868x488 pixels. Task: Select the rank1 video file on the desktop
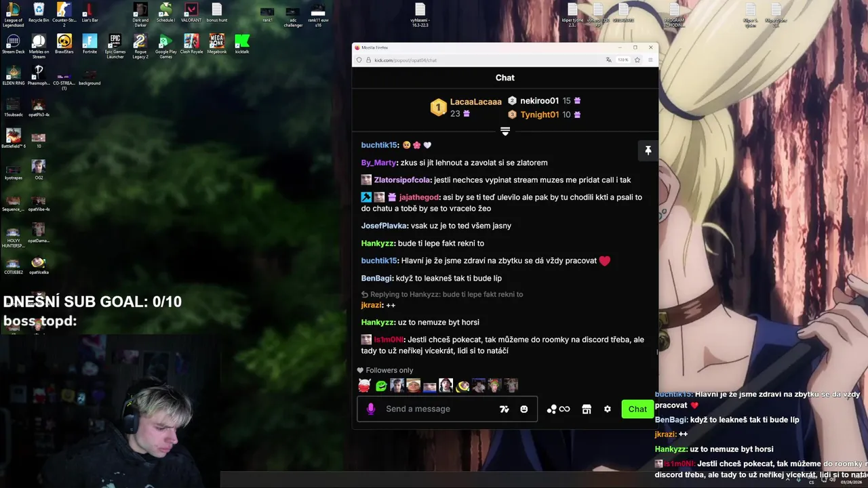267,15
